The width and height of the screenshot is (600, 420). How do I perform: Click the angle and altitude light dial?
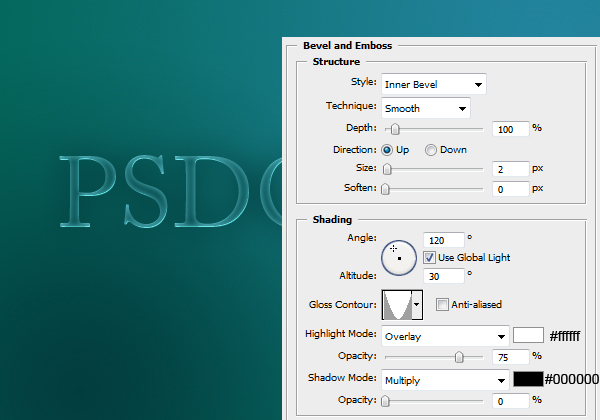click(x=399, y=258)
